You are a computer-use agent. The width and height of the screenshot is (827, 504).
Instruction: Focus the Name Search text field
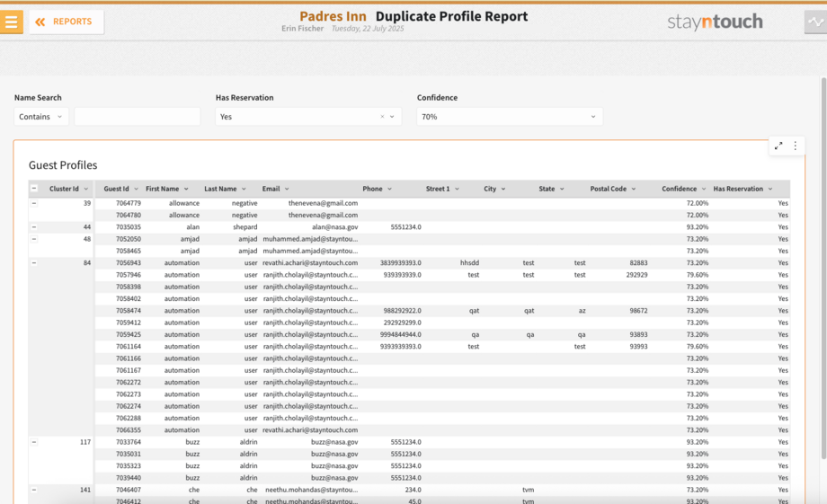click(138, 117)
